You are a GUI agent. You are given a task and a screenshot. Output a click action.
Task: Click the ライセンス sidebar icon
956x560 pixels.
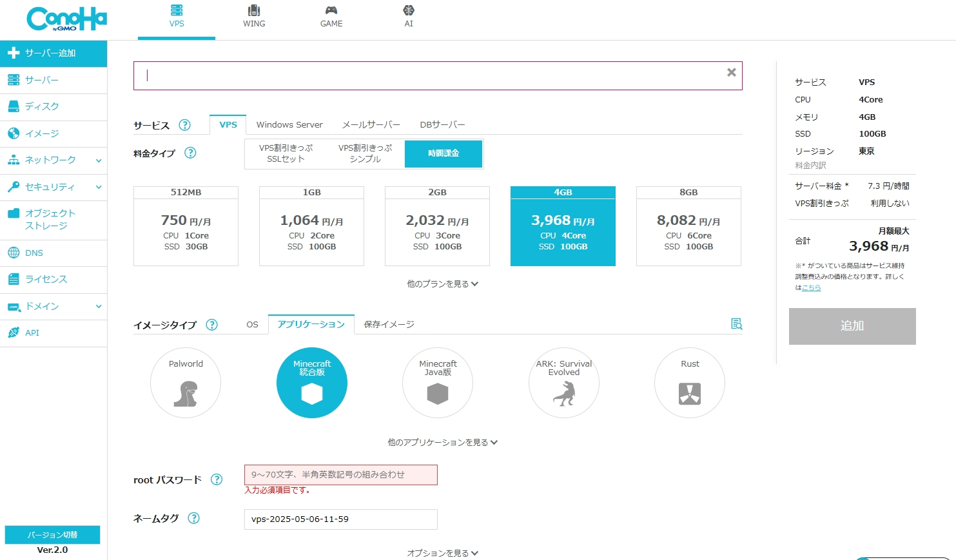click(x=14, y=279)
